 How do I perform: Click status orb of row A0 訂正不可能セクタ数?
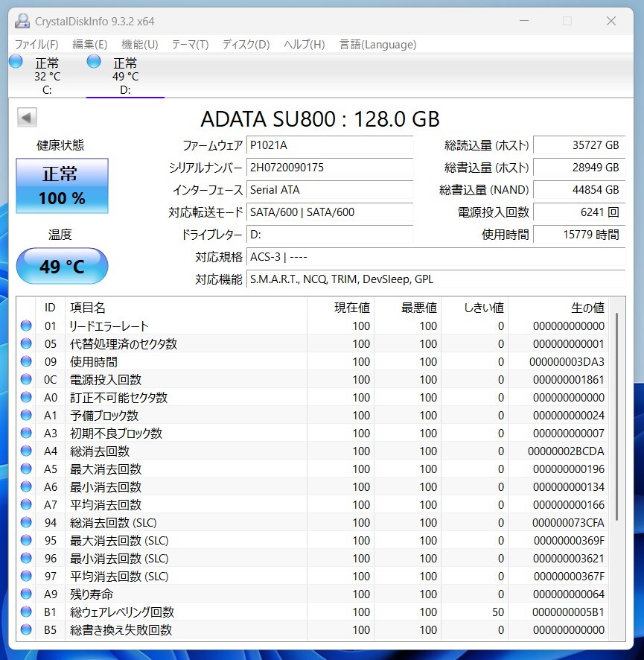[x=26, y=397]
